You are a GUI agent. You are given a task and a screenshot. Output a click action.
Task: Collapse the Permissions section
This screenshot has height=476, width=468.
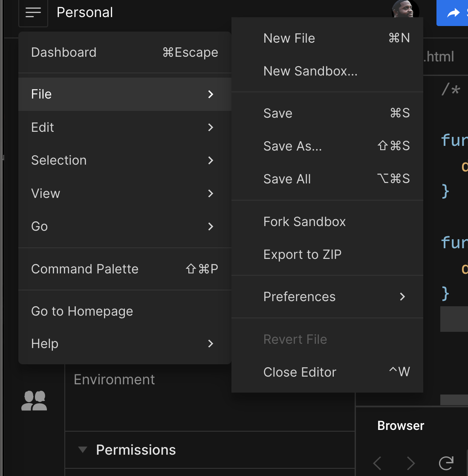(83, 450)
